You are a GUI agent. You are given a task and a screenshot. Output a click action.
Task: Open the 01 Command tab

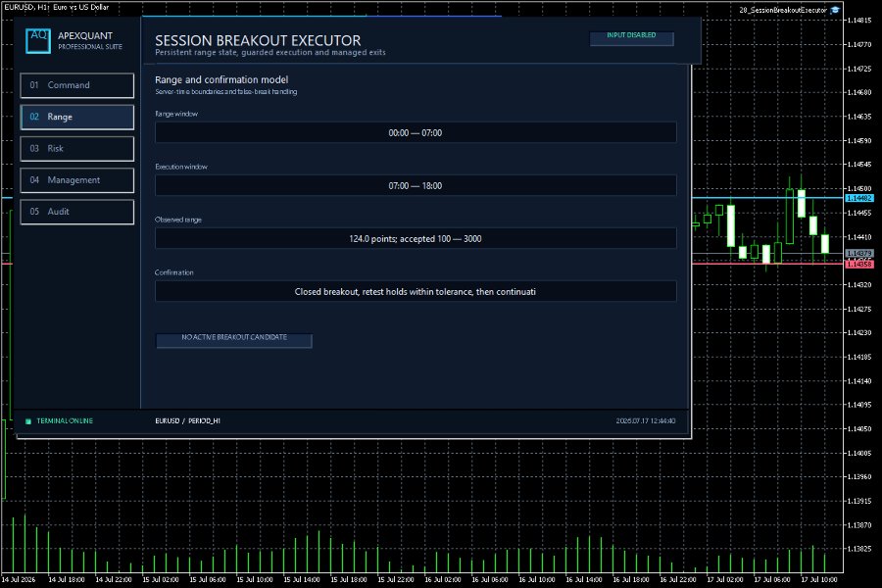tap(77, 85)
